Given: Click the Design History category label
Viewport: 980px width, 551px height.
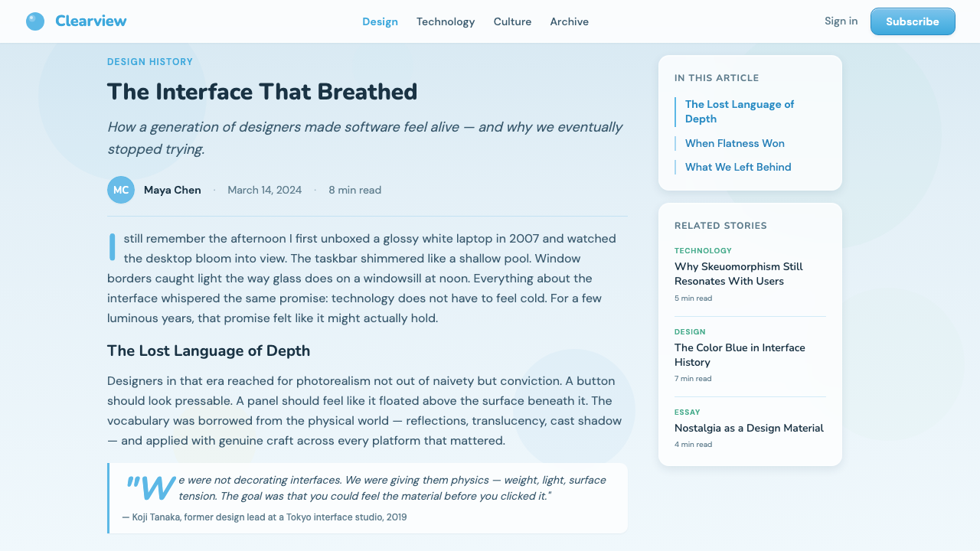Looking at the screenshot, I should pyautogui.click(x=150, y=62).
